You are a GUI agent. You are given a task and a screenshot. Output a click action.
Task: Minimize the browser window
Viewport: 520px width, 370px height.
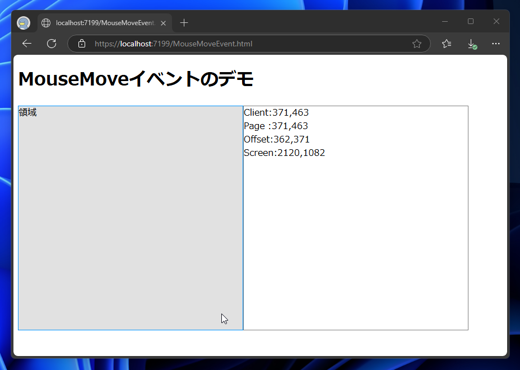click(445, 21)
